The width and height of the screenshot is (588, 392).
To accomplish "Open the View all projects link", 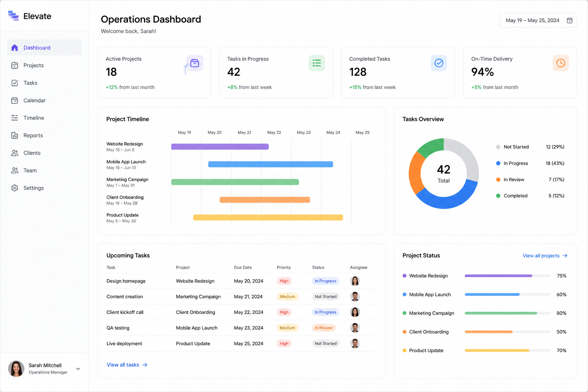I will pos(545,256).
